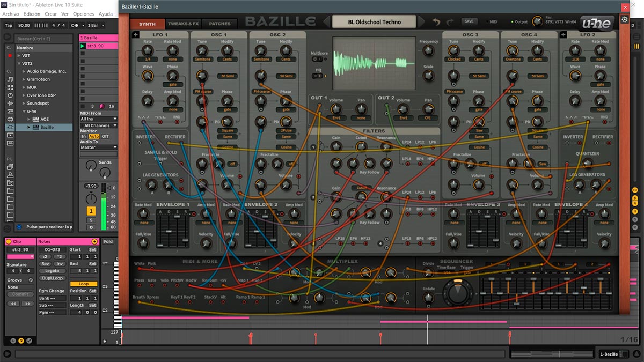Set Monitor to Auto
644x362 pixels.
tap(94, 136)
